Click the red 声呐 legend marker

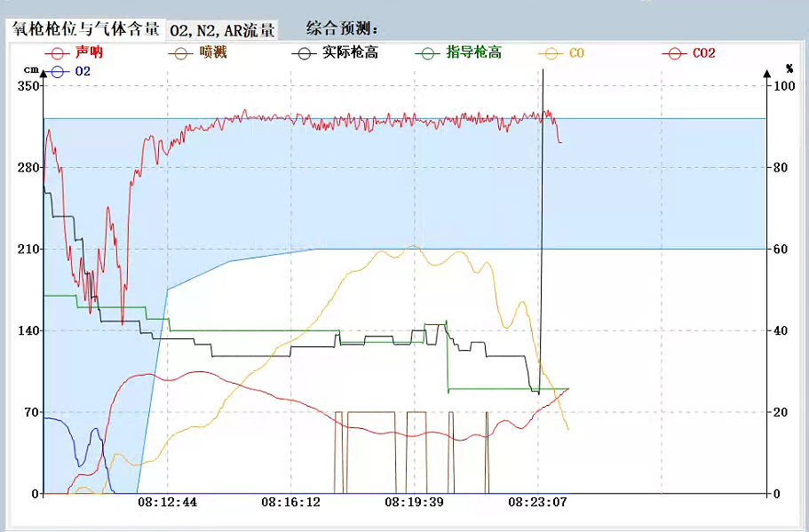[57, 53]
